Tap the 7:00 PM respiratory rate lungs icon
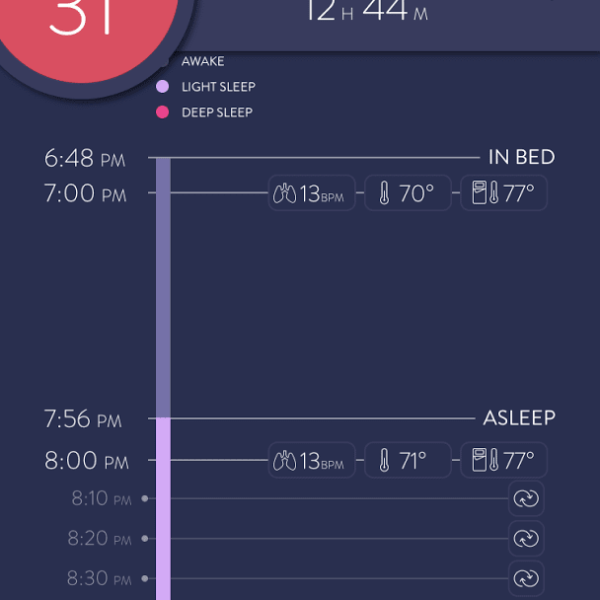The width and height of the screenshot is (600, 600). click(x=284, y=193)
